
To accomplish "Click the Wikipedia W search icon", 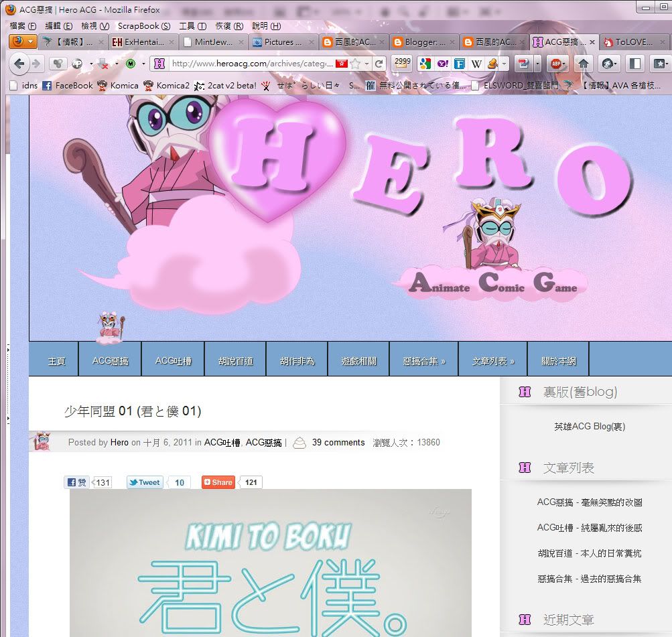I will point(476,64).
